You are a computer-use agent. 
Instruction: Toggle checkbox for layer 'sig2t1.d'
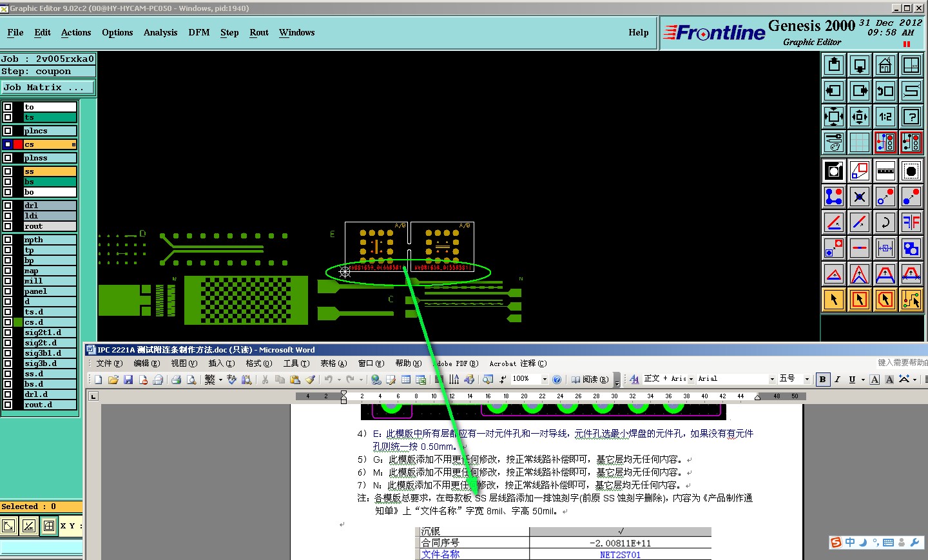[8, 333]
